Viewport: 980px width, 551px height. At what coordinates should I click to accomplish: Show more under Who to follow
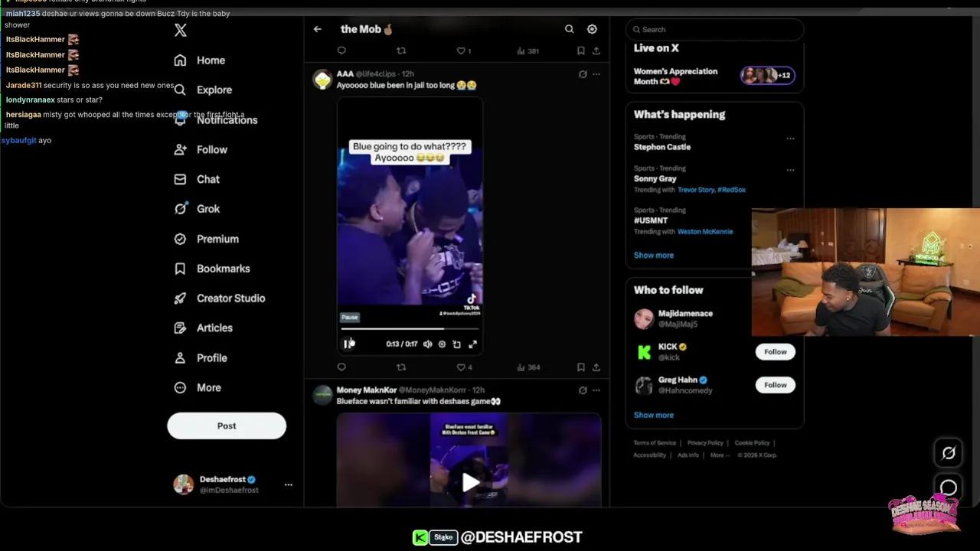[653, 415]
